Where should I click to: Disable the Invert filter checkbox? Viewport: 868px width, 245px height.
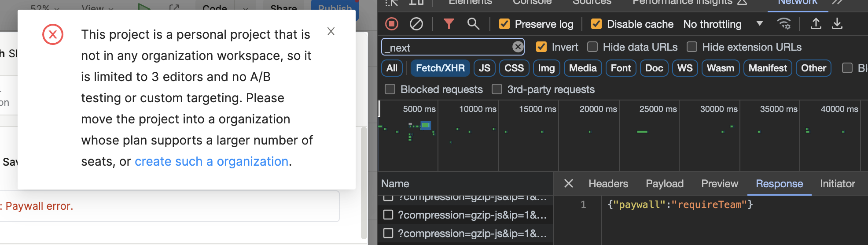pos(541,47)
